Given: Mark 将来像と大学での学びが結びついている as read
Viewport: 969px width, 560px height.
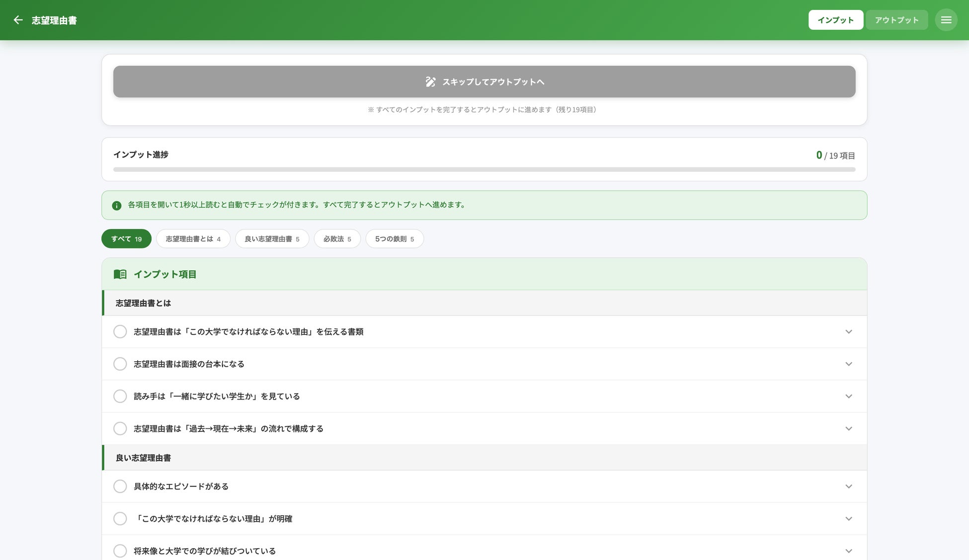Looking at the screenshot, I should point(120,551).
